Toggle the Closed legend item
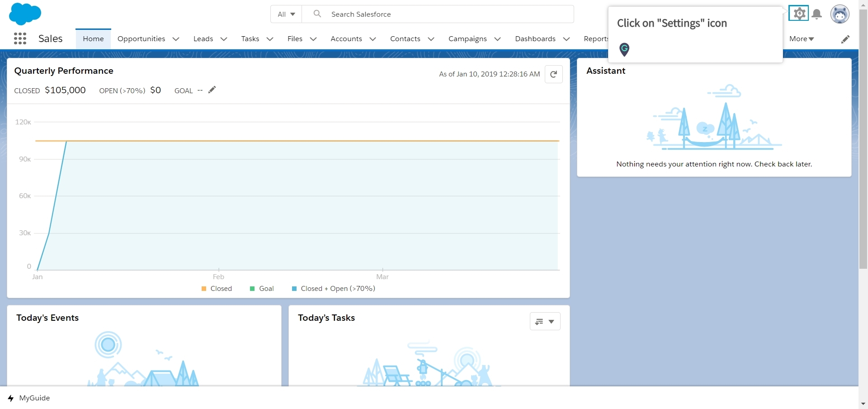This screenshot has height=409, width=868. tap(217, 289)
